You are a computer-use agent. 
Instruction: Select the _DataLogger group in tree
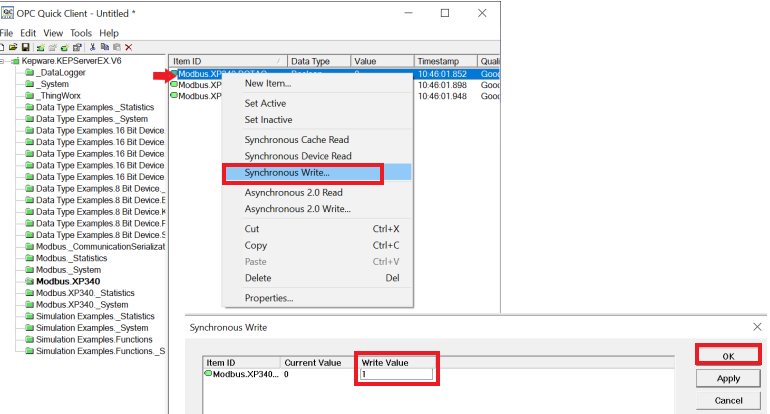click(62, 73)
